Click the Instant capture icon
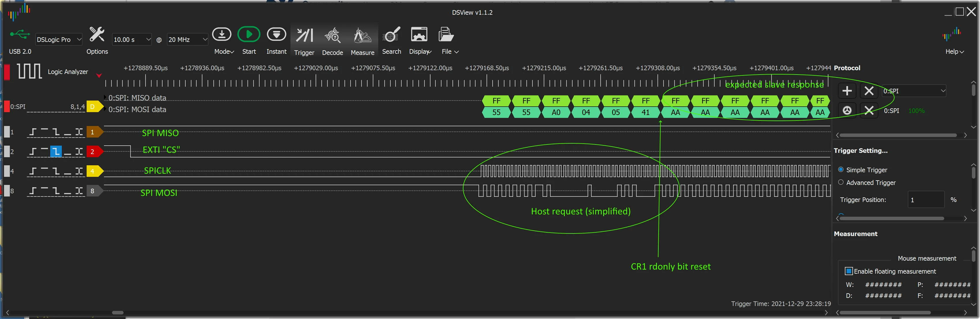The image size is (980, 319). point(277,35)
